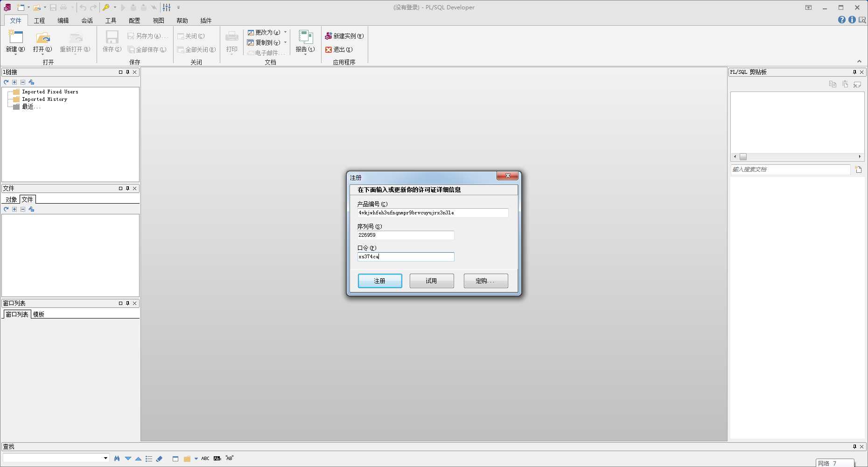Click 新建实例 new instance in ribbon
This screenshot has height=467, width=868.
tap(344, 36)
